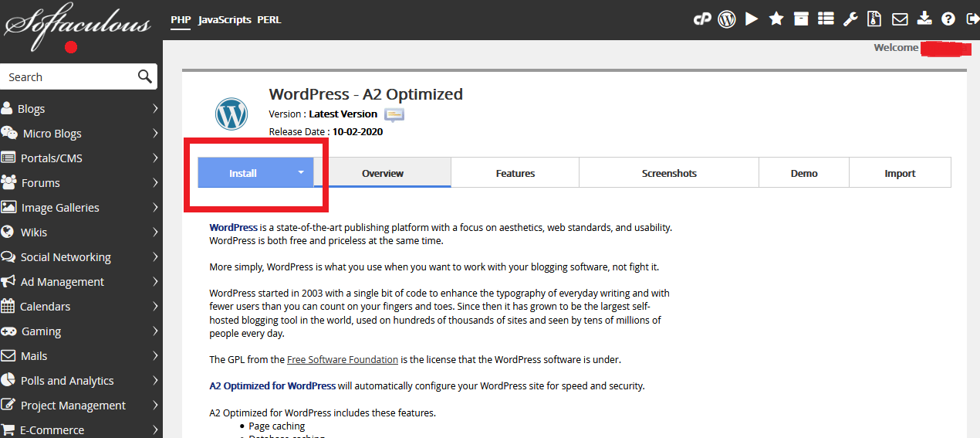980x438 pixels.
Task: Open the Import tab
Action: 900,173
